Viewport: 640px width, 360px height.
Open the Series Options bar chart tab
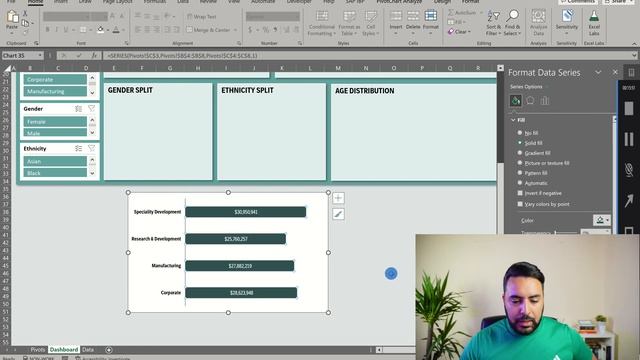tap(545, 100)
